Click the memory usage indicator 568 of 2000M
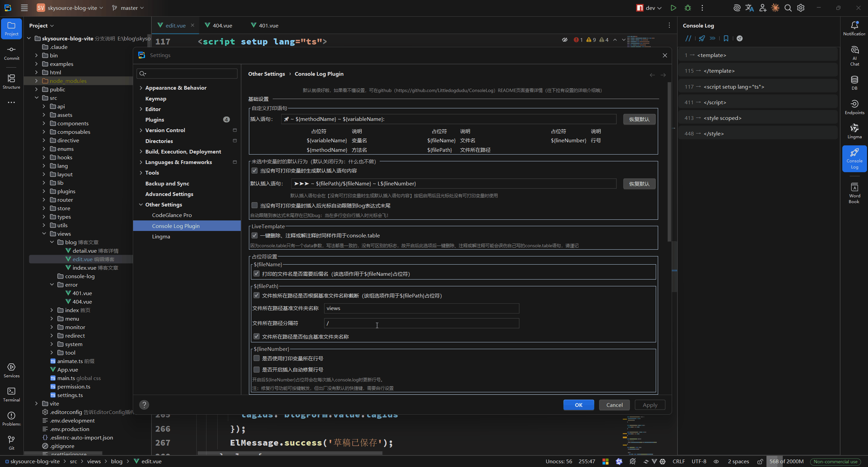The height and width of the screenshot is (467, 868). point(786,461)
